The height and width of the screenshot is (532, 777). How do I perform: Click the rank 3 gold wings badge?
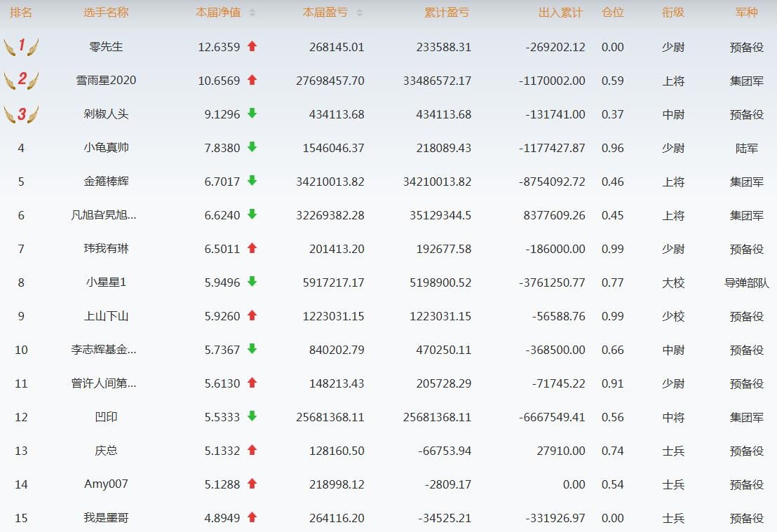(x=21, y=114)
